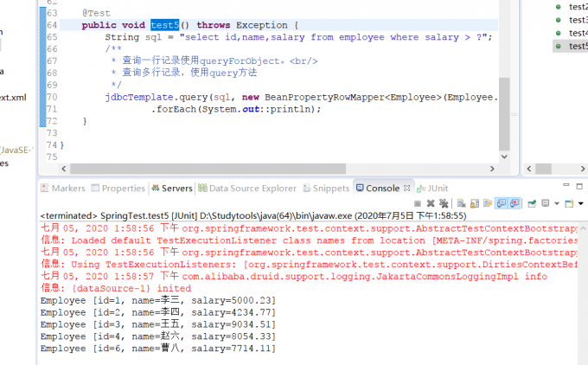The height and width of the screenshot is (365, 588).
Task: Click console line 'Employee [id=1' row
Action: tap(158, 300)
